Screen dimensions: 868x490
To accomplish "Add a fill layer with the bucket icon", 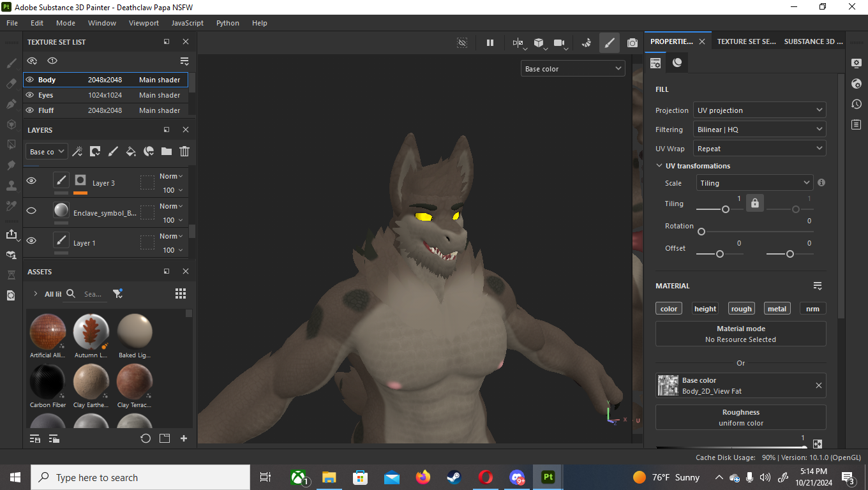I will (x=131, y=151).
